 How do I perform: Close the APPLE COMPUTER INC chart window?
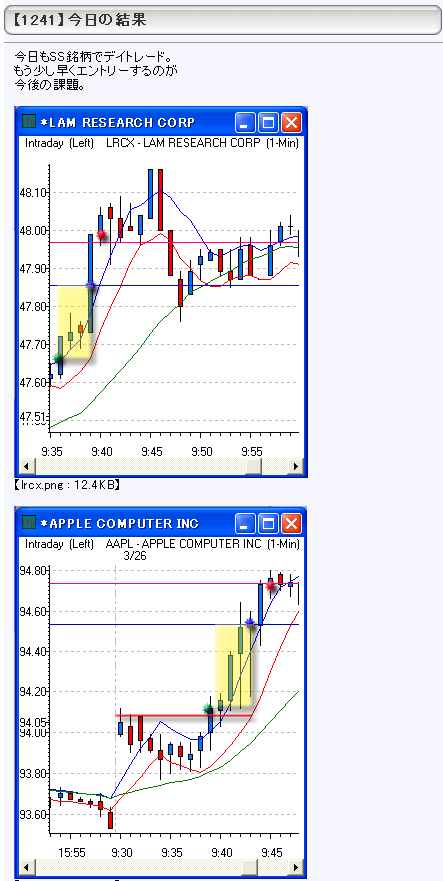pyautogui.click(x=291, y=523)
